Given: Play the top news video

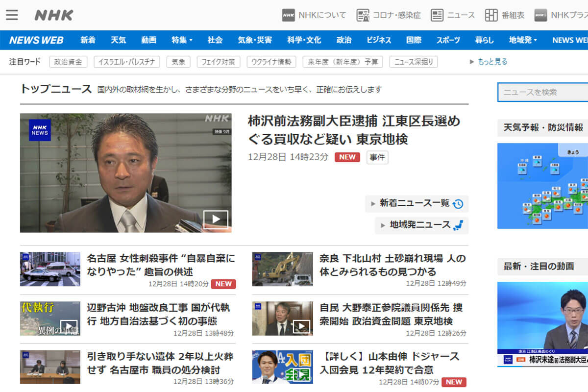Looking at the screenshot, I should click(217, 219).
